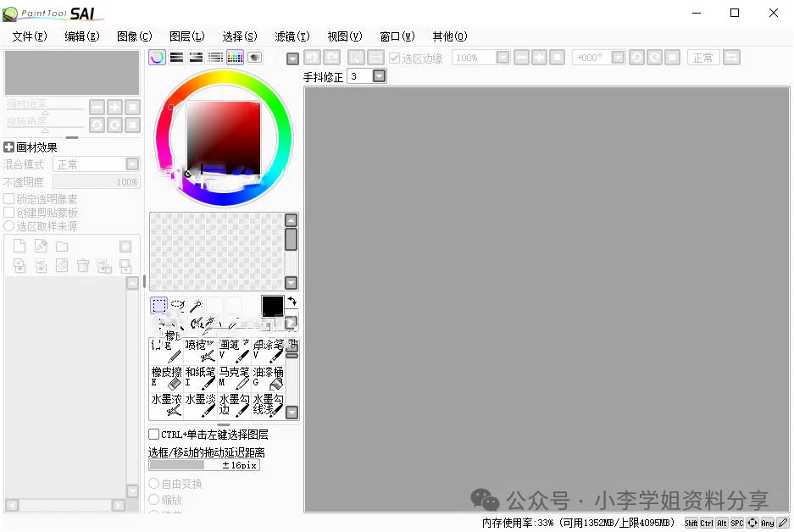Pick a color in the saturation square
Viewport: 794px width, 532px height.
[x=224, y=138]
